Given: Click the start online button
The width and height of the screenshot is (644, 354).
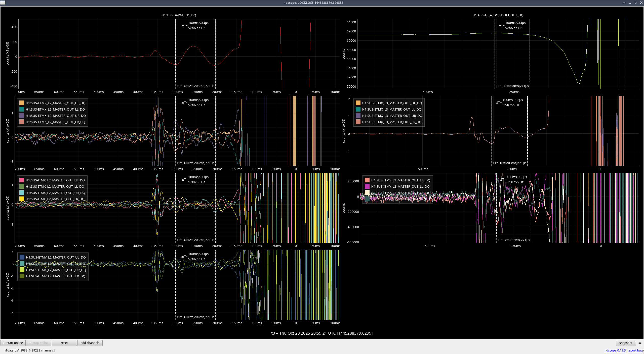Looking at the screenshot, I should click(13, 343).
